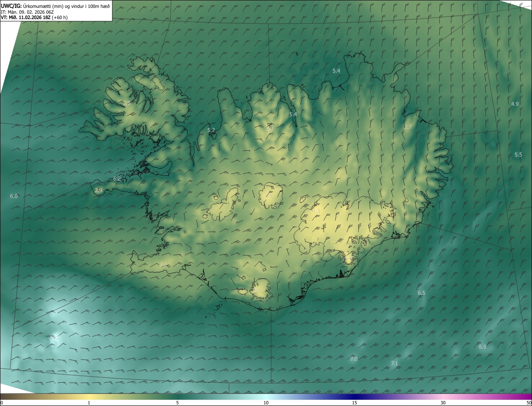The width and height of the screenshot is (532, 406).
Task: Click the '2.9' value label
Action: (x=99, y=190)
